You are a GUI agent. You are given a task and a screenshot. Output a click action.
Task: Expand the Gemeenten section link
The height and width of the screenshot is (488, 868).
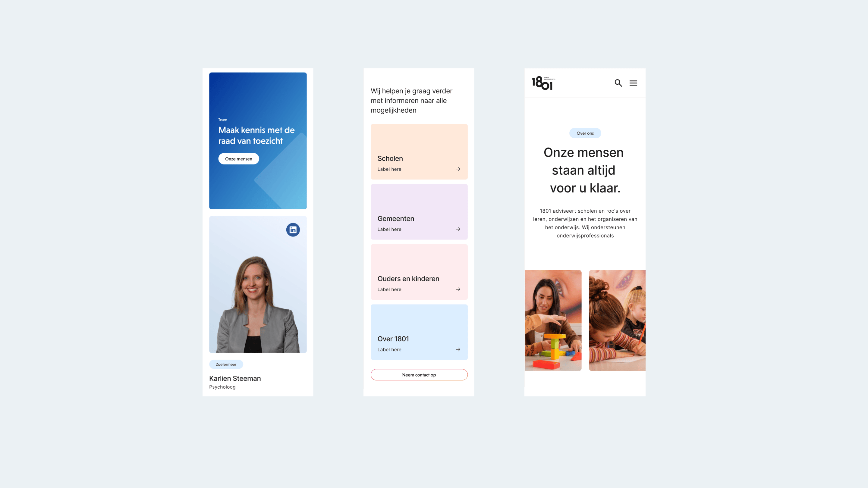pos(458,229)
